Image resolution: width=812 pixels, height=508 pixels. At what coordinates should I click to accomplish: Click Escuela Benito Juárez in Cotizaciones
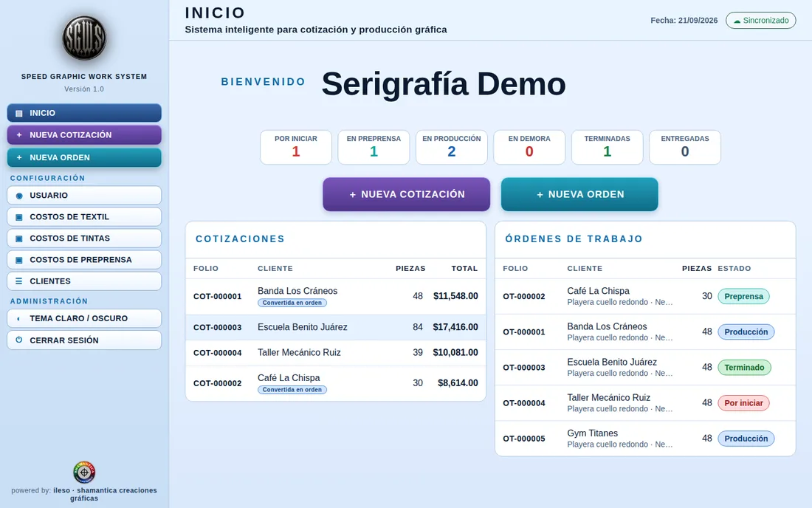(x=303, y=327)
